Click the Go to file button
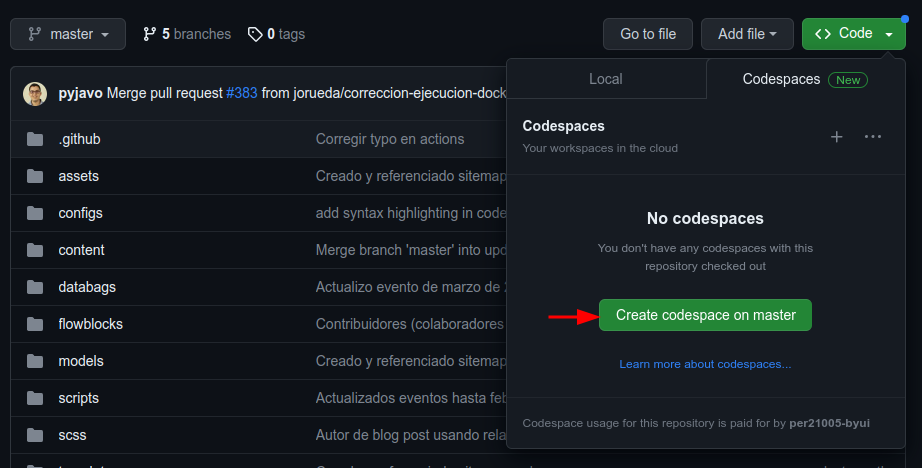The image size is (922, 468). [648, 34]
